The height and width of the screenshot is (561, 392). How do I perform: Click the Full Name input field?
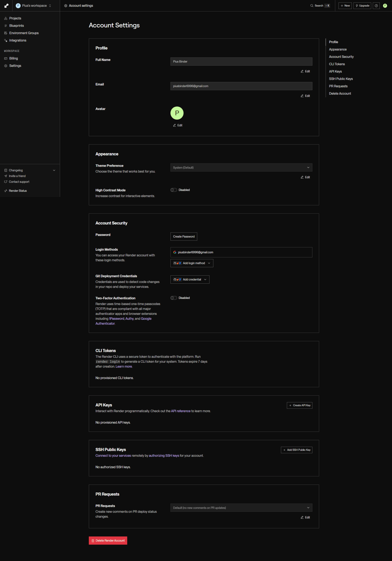[x=241, y=62]
